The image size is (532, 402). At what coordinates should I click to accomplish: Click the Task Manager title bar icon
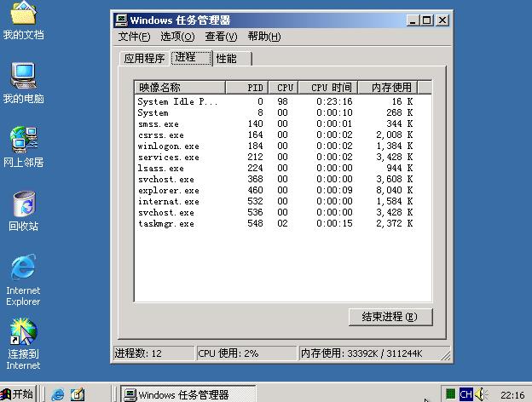(121, 20)
